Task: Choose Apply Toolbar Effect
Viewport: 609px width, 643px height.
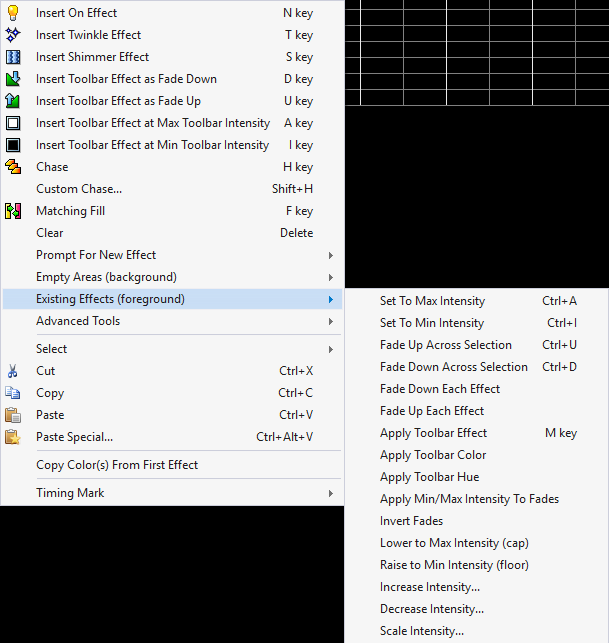Action: [x=477, y=433]
